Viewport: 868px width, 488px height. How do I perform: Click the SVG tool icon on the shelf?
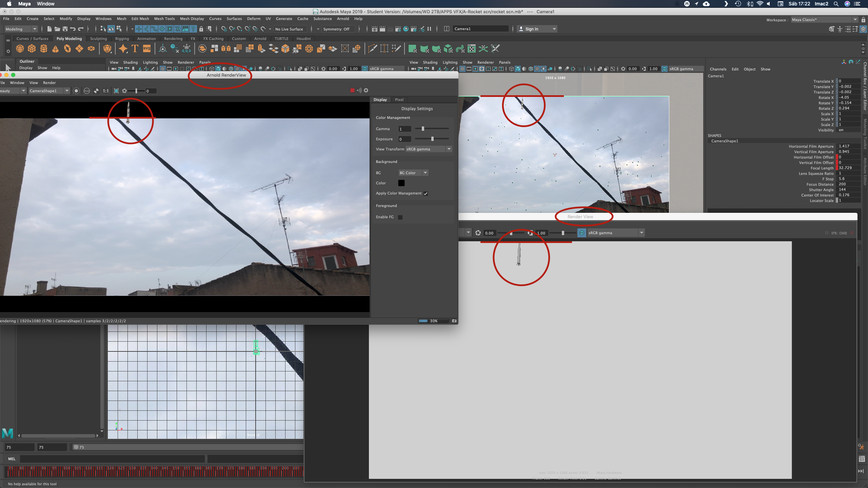click(146, 48)
